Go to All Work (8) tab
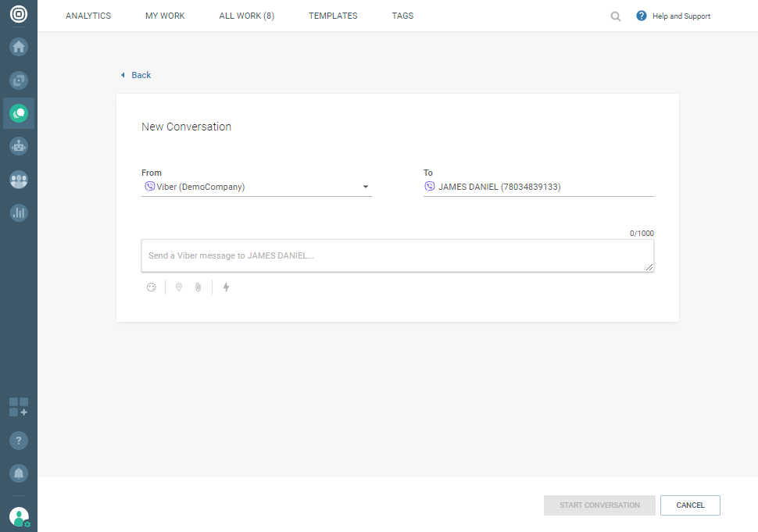 [246, 16]
